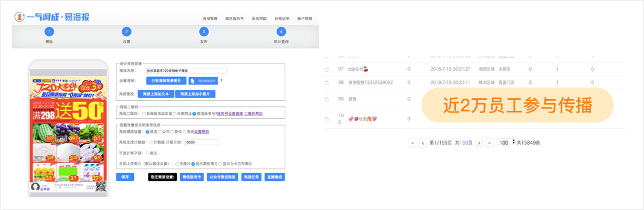Viewport: 644px width, 210px height.
Task: Select step 1 模版 circle
Action: [x=49, y=32]
